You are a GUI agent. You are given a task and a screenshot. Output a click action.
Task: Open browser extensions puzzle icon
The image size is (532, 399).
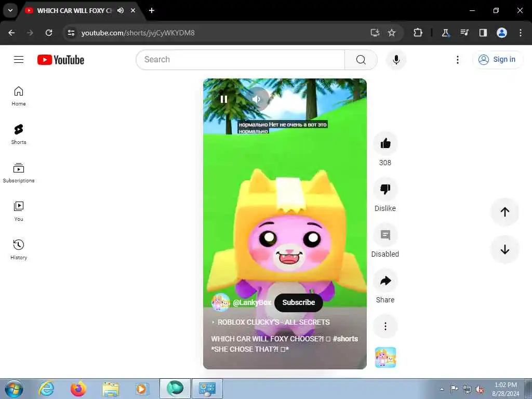(418, 33)
